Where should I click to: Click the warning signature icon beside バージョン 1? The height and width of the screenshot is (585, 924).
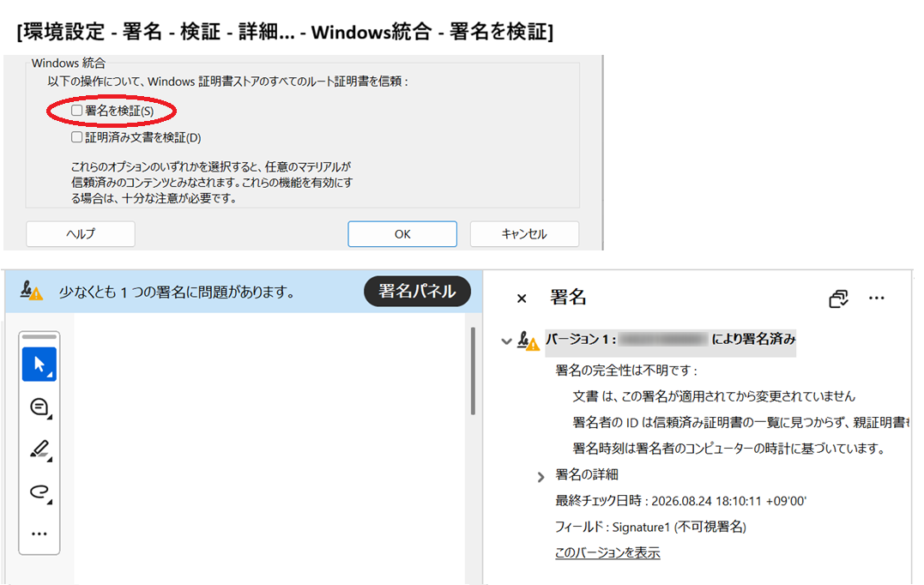[528, 341]
